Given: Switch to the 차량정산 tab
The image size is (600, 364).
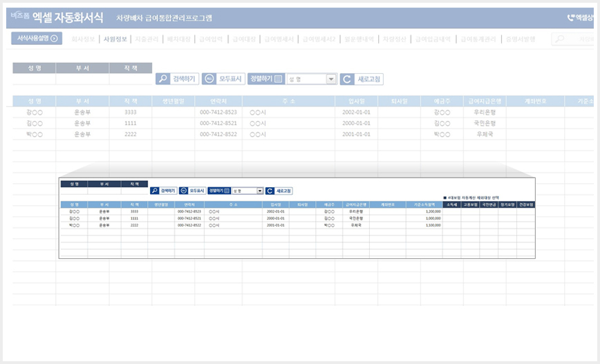Looking at the screenshot, I should (x=394, y=39).
